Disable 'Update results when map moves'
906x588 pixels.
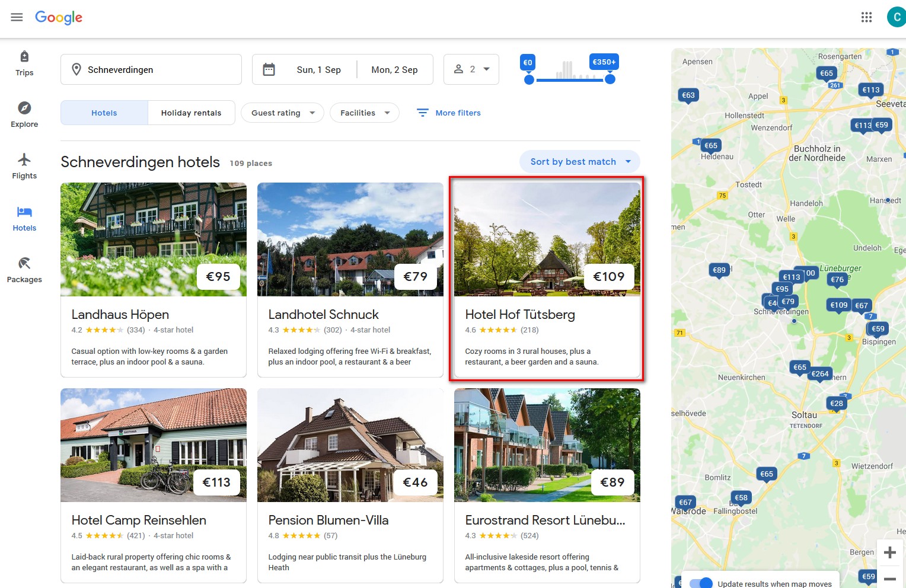(701, 583)
